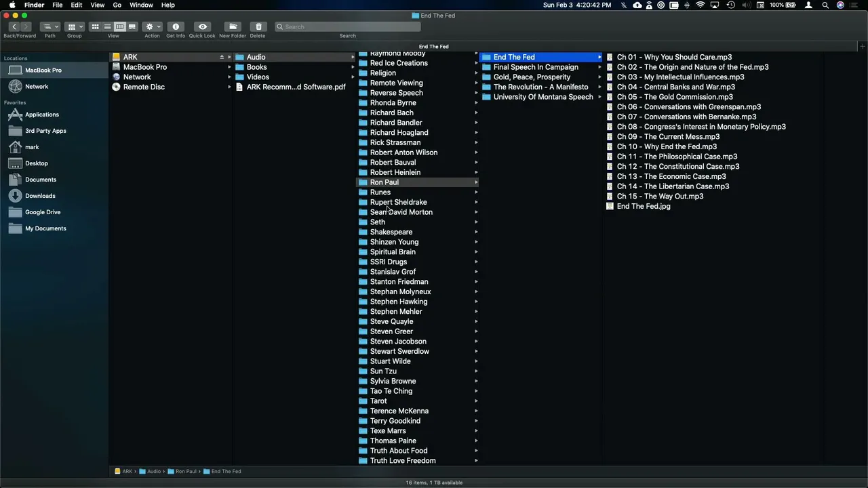The width and height of the screenshot is (868, 488).
Task: Open the Finder menu
Action: coord(34,5)
